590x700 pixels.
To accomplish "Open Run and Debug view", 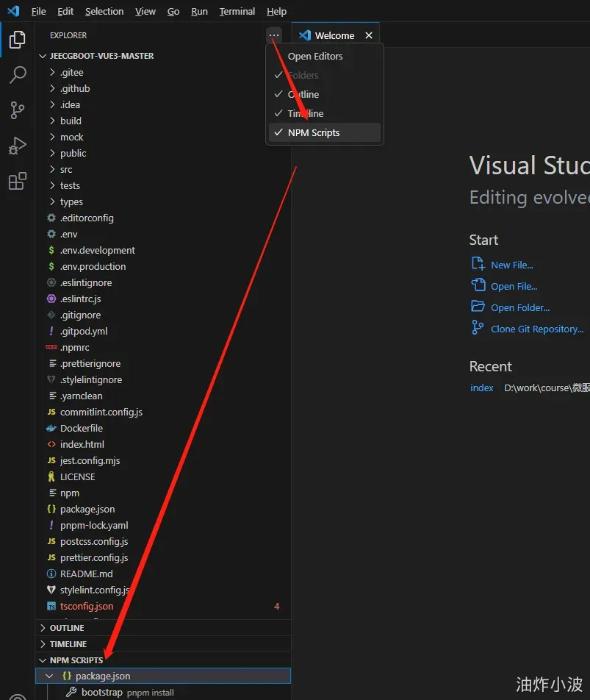I will point(18,146).
